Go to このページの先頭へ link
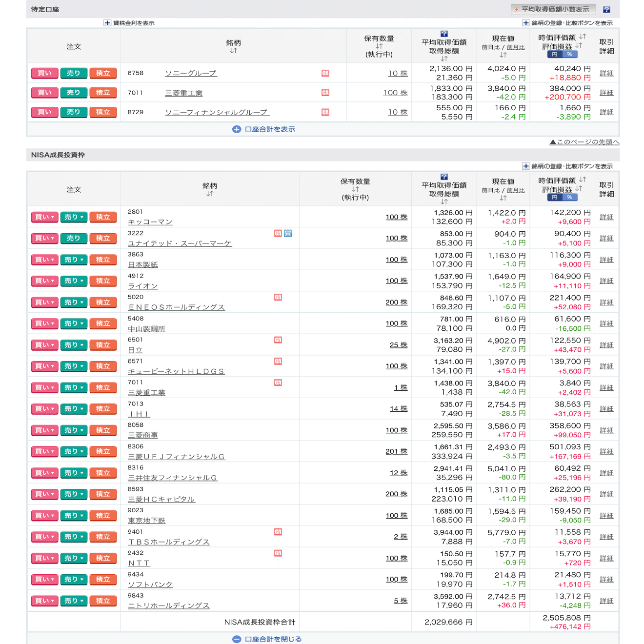This screenshot has width=644, height=644. [x=584, y=142]
